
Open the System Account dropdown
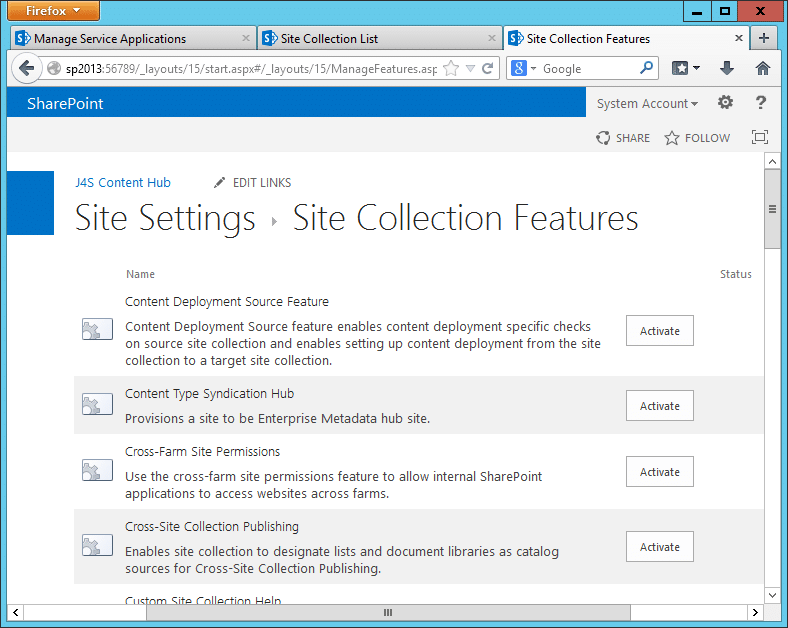pos(647,103)
